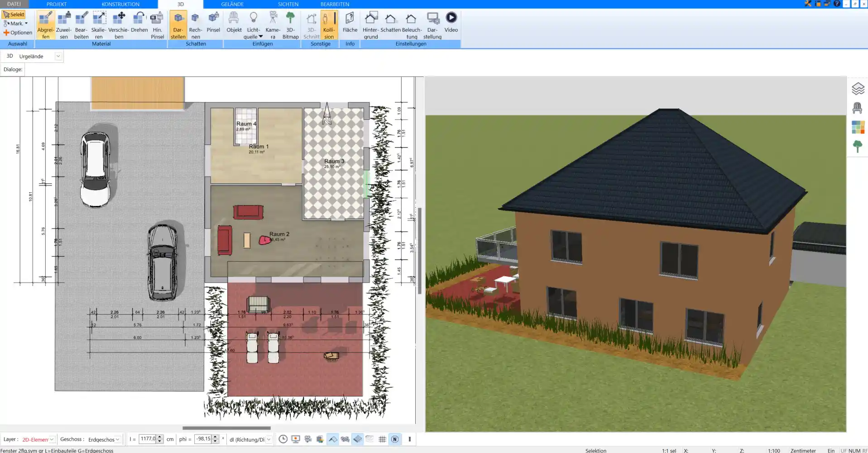Decrease the phi angle stepper value

click(x=216, y=441)
